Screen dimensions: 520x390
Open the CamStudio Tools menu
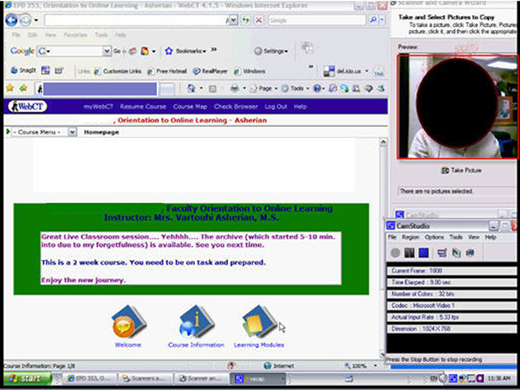456,237
